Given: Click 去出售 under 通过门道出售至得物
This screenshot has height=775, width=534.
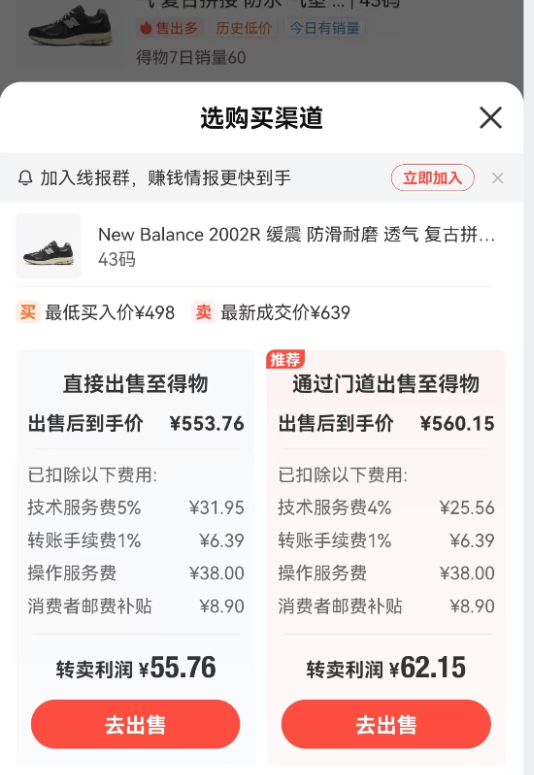Looking at the screenshot, I should tap(386, 724).
